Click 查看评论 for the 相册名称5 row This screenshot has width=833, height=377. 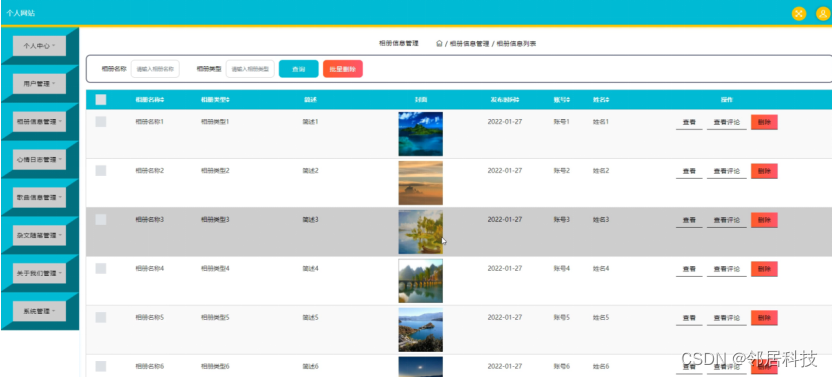tap(726, 318)
